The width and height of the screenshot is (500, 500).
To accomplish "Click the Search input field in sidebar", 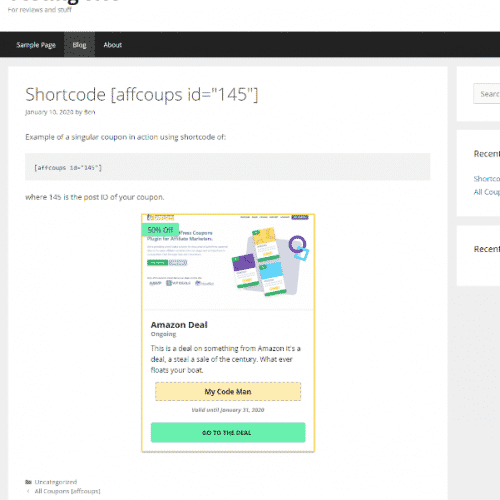I will click(x=487, y=94).
